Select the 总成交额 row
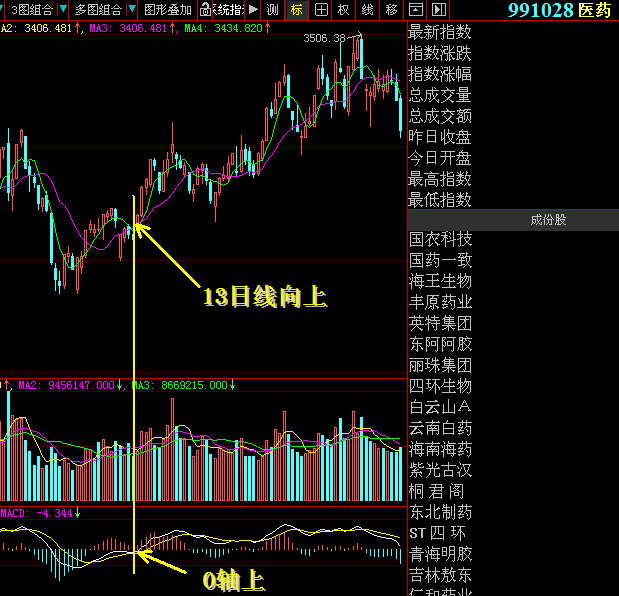The width and height of the screenshot is (619, 596). click(x=440, y=116)
